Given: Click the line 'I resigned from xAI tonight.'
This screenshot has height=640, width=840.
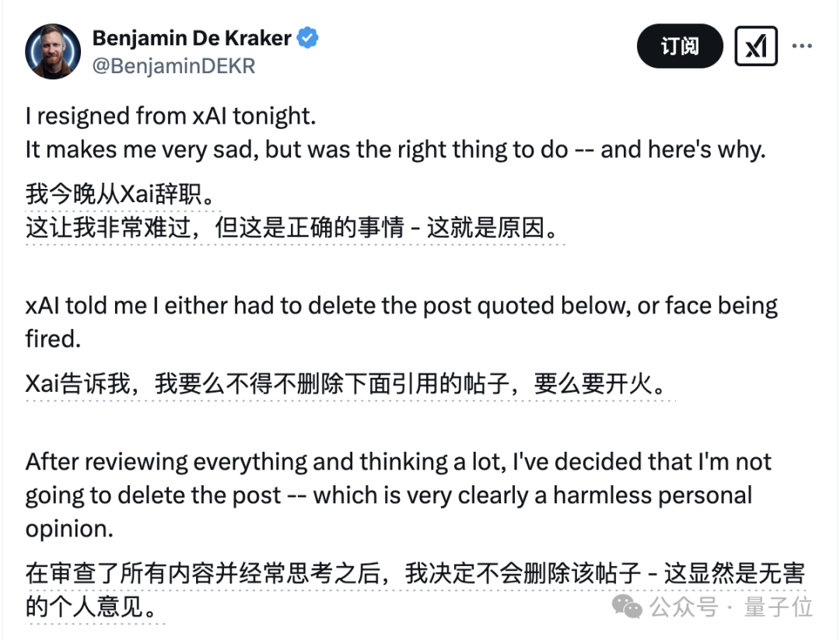Looking at the screenshot, I should [x=171, y=116].
